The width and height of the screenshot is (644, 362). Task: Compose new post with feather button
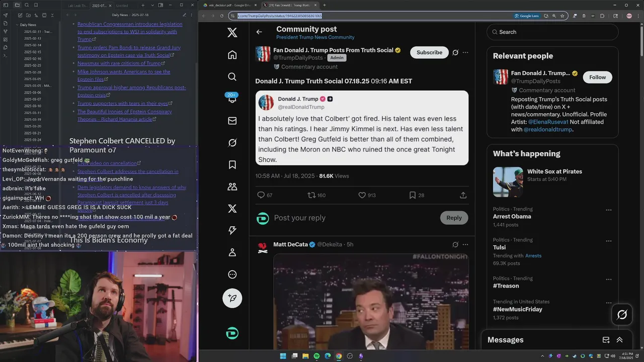pyautogui.click(x=232, y=298)
